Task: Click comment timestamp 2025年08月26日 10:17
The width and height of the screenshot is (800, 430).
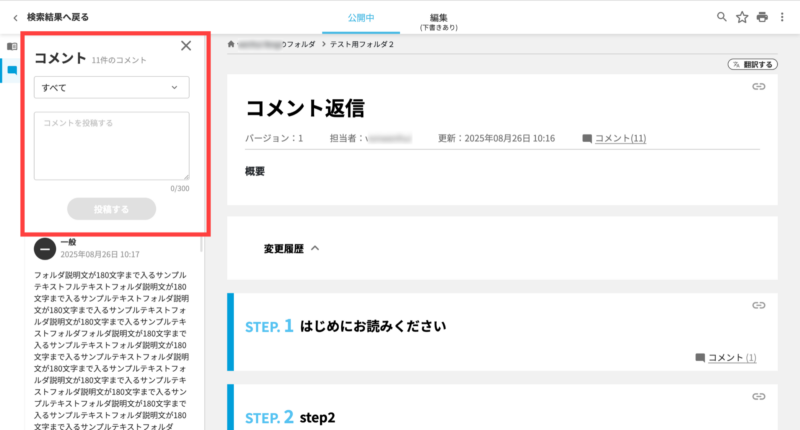Action: pyautogui.click(x=100, y=254)
